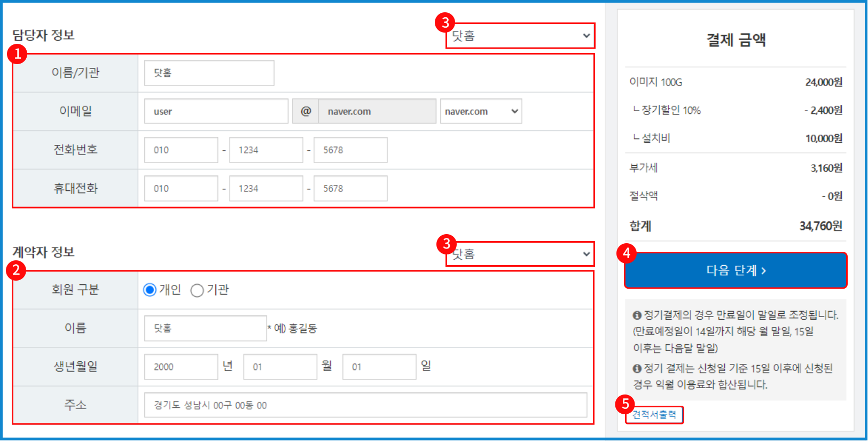The height and width of the screenshot is (441, 868).
Task: Click the 전화번호 last four digits field
Action: 350,150
